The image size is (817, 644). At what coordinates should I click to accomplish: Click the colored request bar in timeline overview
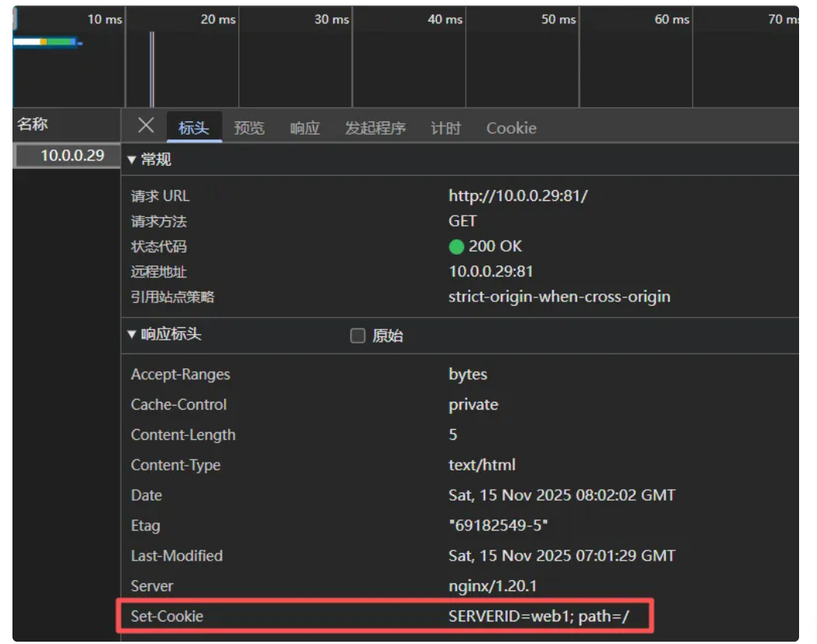(47, 41)
